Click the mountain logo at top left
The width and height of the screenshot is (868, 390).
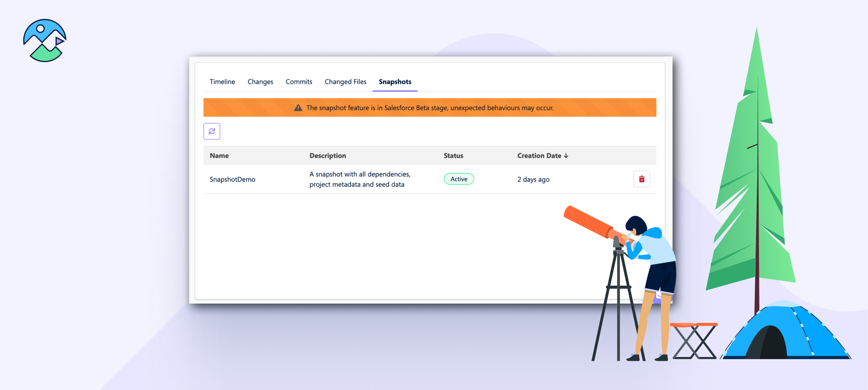pyautogui.click(x=45, y=40)
